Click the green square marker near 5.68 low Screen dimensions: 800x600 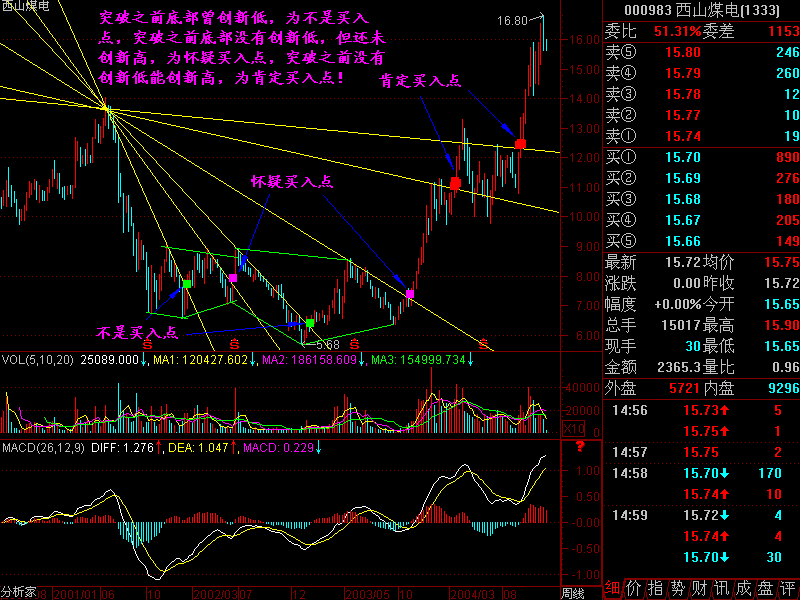[x=310, y=323]
